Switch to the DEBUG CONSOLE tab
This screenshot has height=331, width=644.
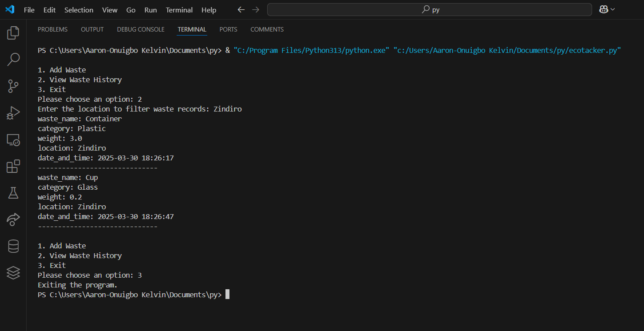click(141, 29)
